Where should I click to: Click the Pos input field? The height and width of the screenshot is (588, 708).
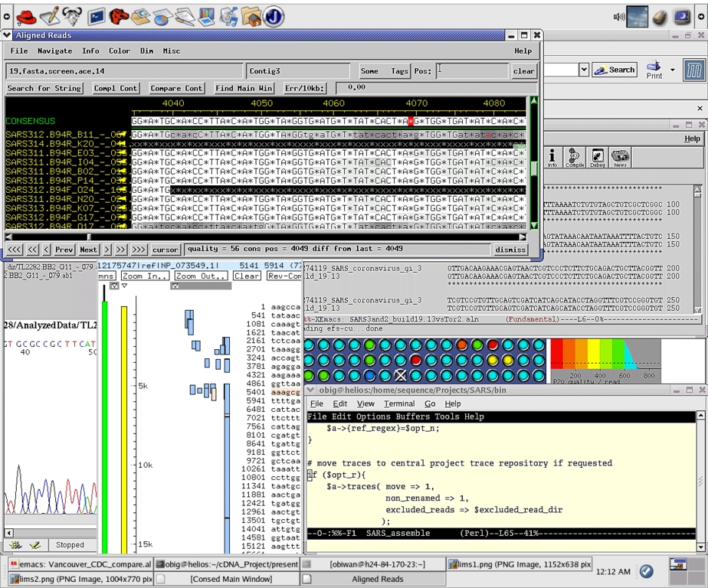click(471, 71)
